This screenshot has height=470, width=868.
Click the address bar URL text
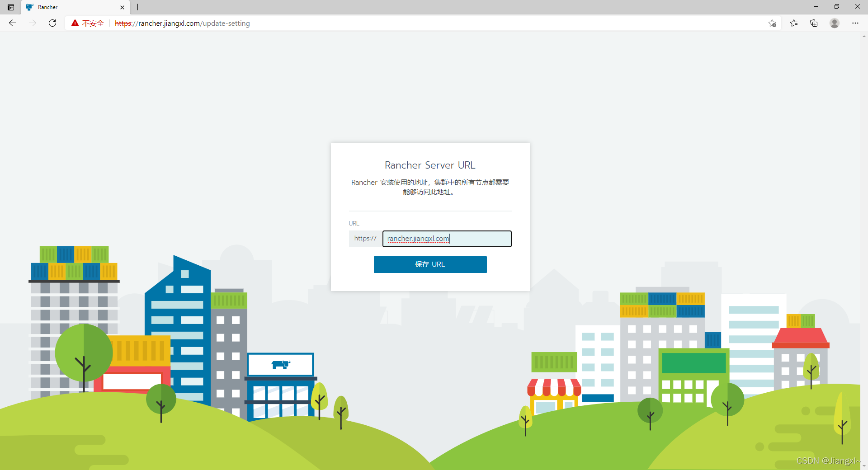coord(182,23)
